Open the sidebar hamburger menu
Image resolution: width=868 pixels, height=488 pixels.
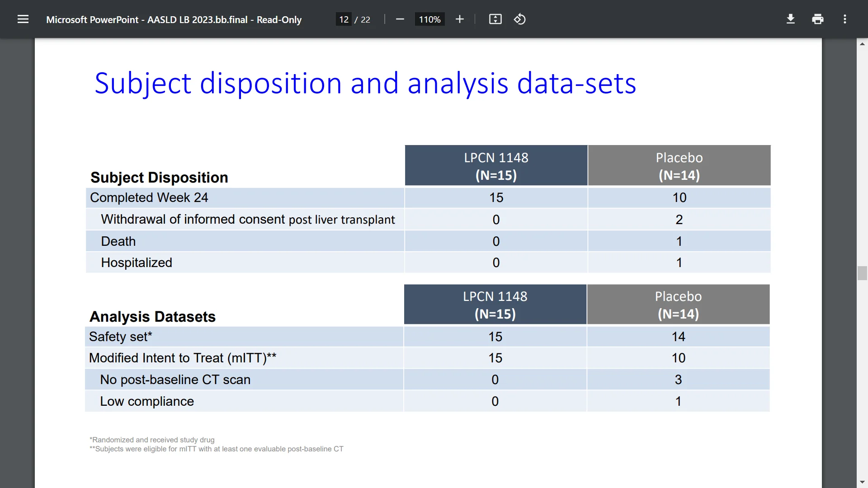(23, 19)
